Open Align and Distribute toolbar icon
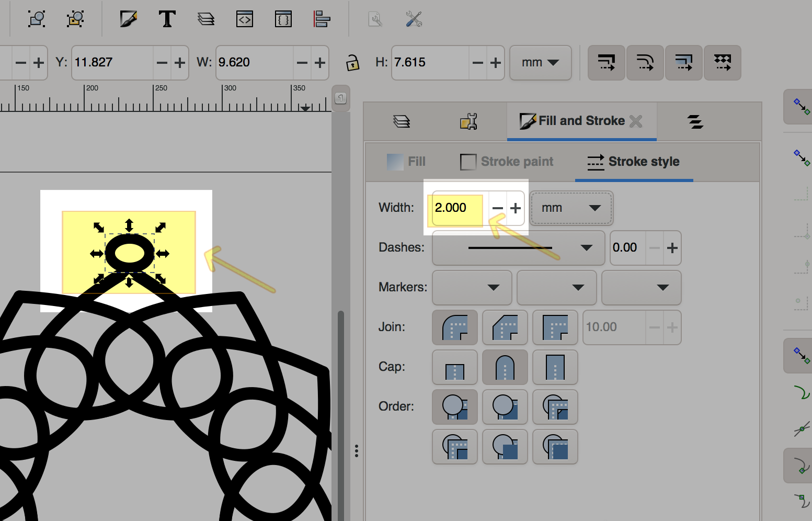 (x=322, y=19)
